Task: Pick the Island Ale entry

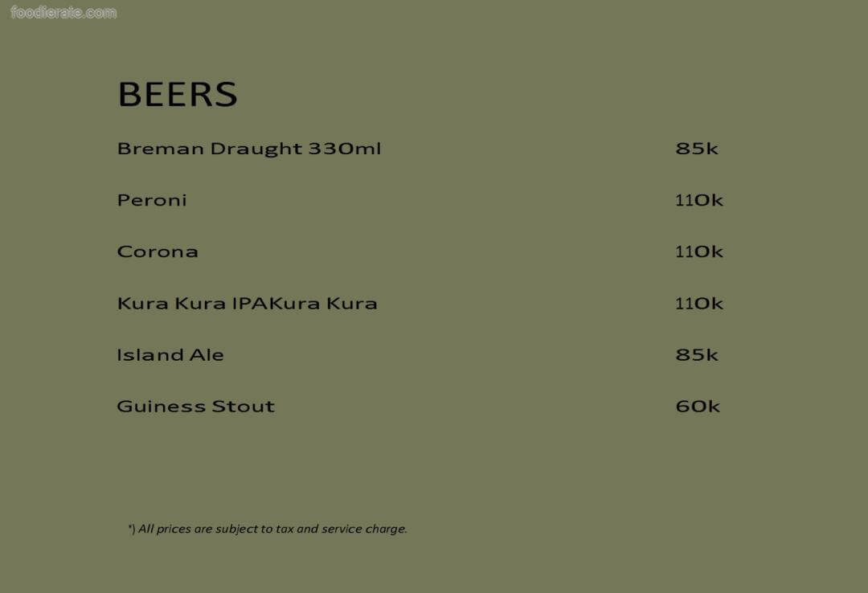Action: click(170, 355)
